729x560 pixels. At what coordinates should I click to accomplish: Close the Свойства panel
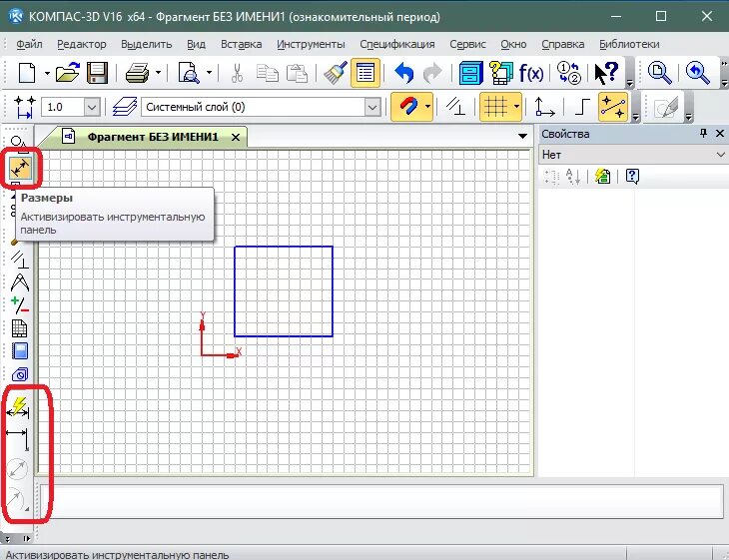coord(720,134)
